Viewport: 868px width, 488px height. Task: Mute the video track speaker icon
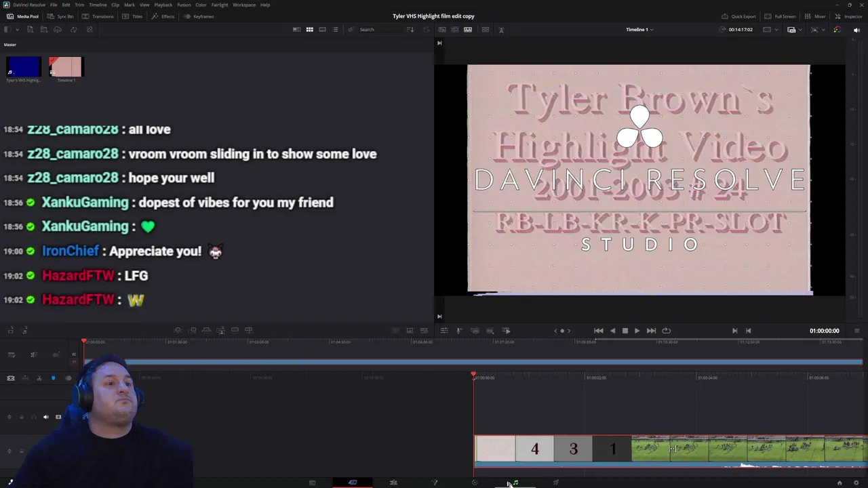[46, 417]
